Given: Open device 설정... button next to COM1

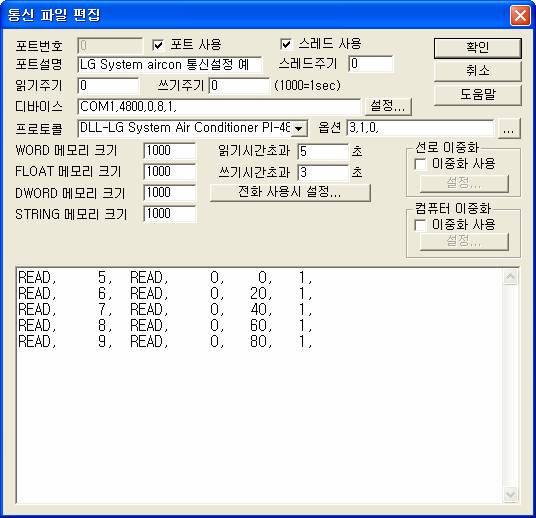Looking at the screenshot, I should click(388, 106).
